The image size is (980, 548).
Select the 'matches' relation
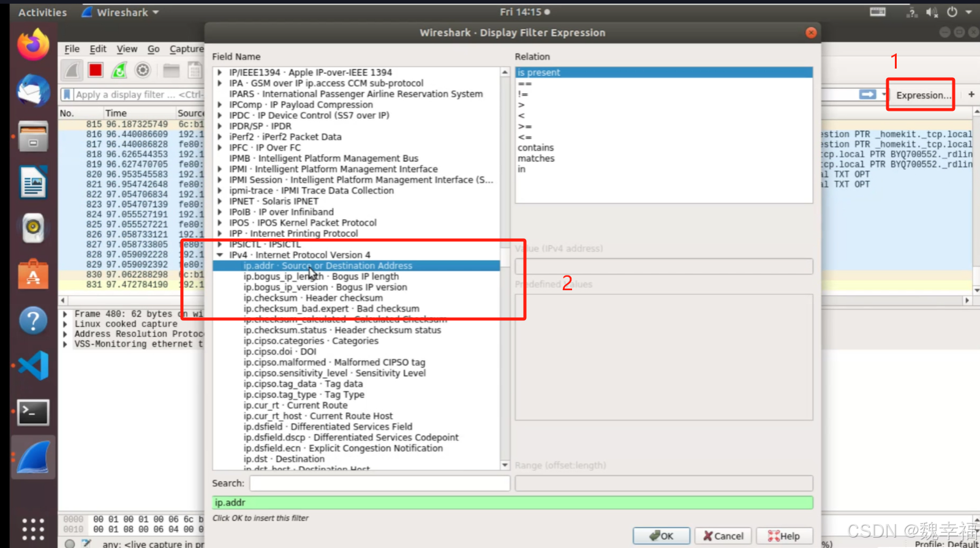pyautogui.click(x=664, y=159)
